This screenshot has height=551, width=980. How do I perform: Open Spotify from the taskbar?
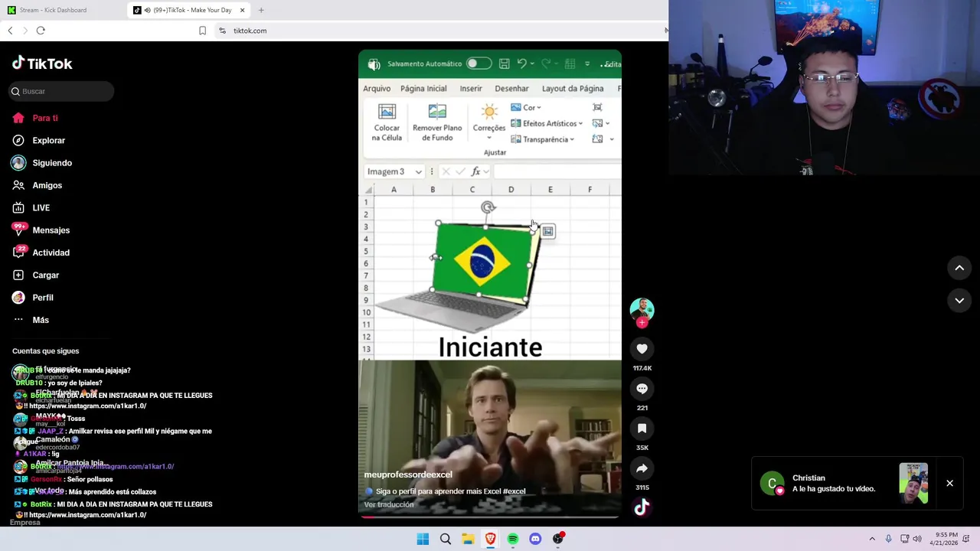513,539
